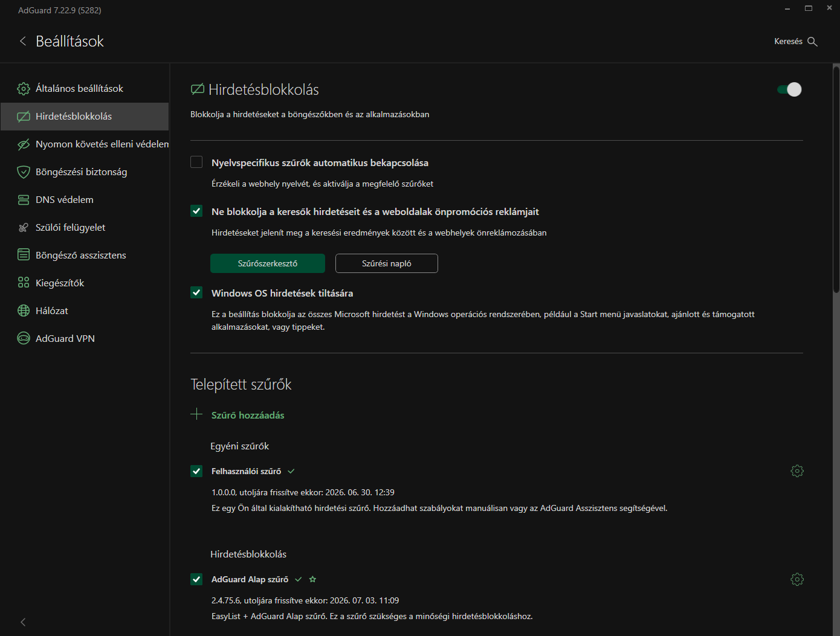The height and width of the screenshot is (636, 840).
Task: Go back using the arrow beside Beállítások
Action: pos(23,41)
